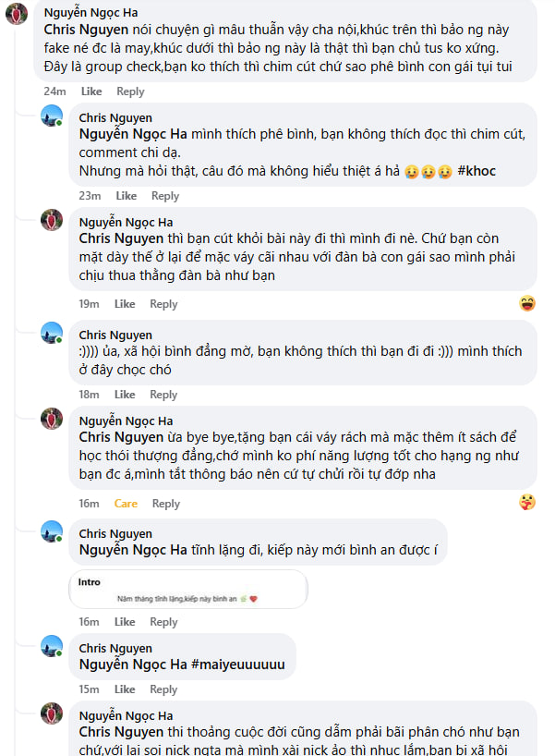Click Nguyễn Ngọc Ha's avatar on the topmost comment
Screen dimensions: 555x756
16,14
